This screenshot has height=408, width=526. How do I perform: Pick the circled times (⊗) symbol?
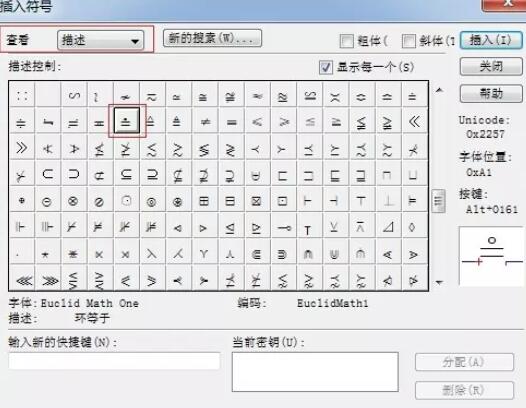(74, 200)
